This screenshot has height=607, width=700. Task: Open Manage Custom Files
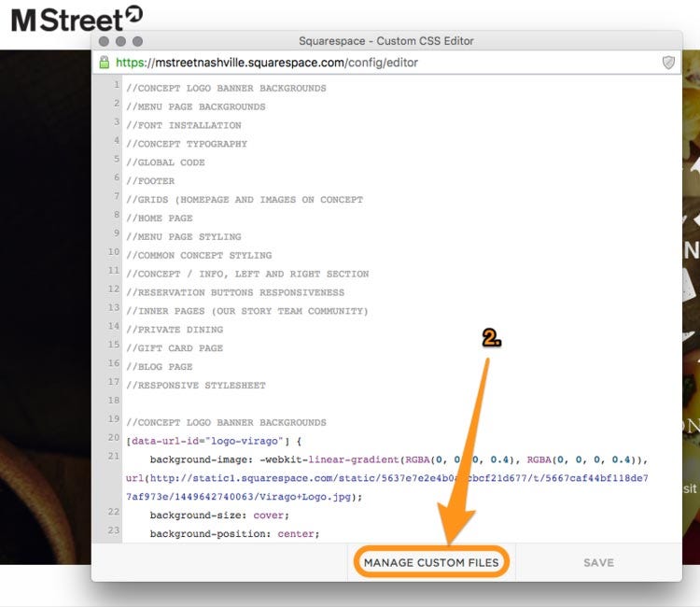coord(431,562)
